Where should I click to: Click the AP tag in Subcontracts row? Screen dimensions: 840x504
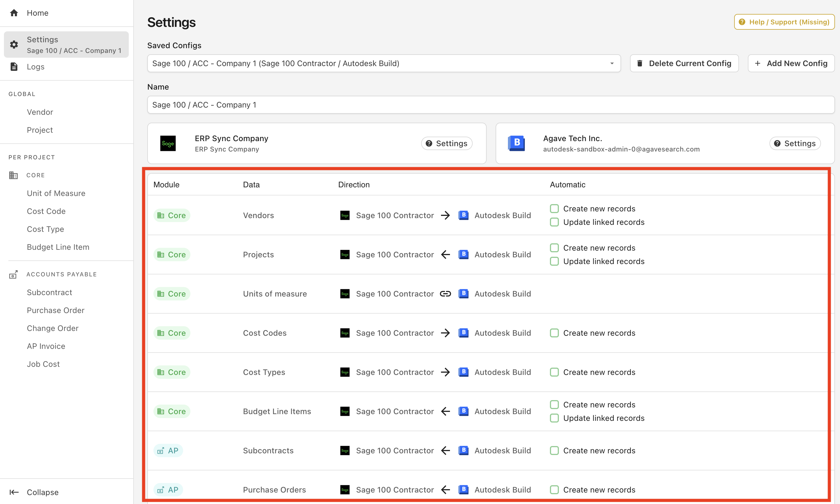pos(168,450)
